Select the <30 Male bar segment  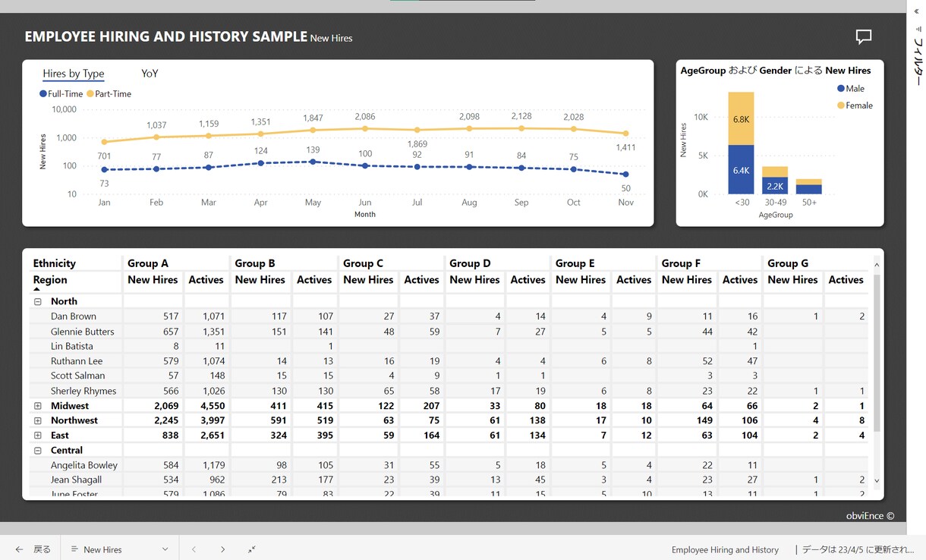point(741,169)
